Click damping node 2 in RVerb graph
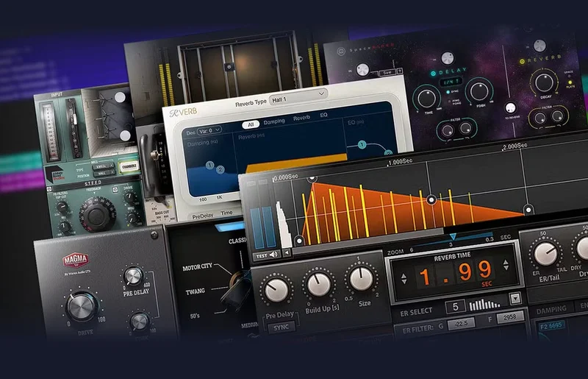588x379 pixels. pyautogui.click(x=220, y=169)
